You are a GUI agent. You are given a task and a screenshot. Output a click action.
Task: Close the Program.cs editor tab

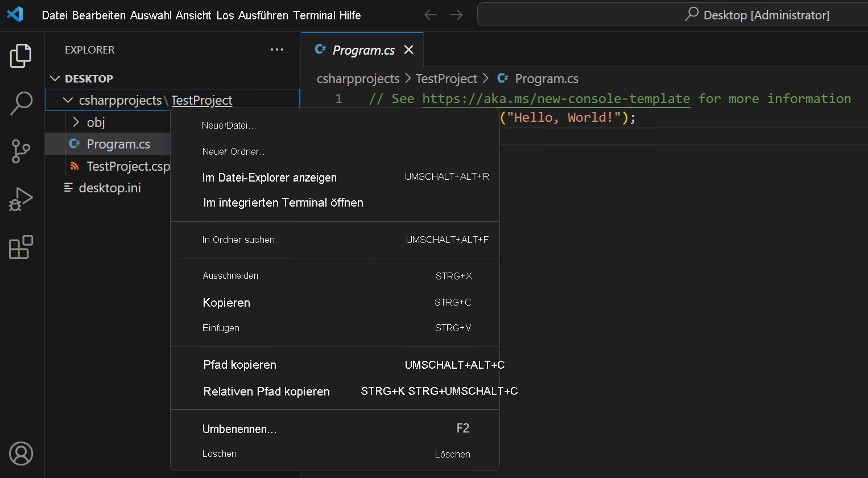(x=408, y=50)
